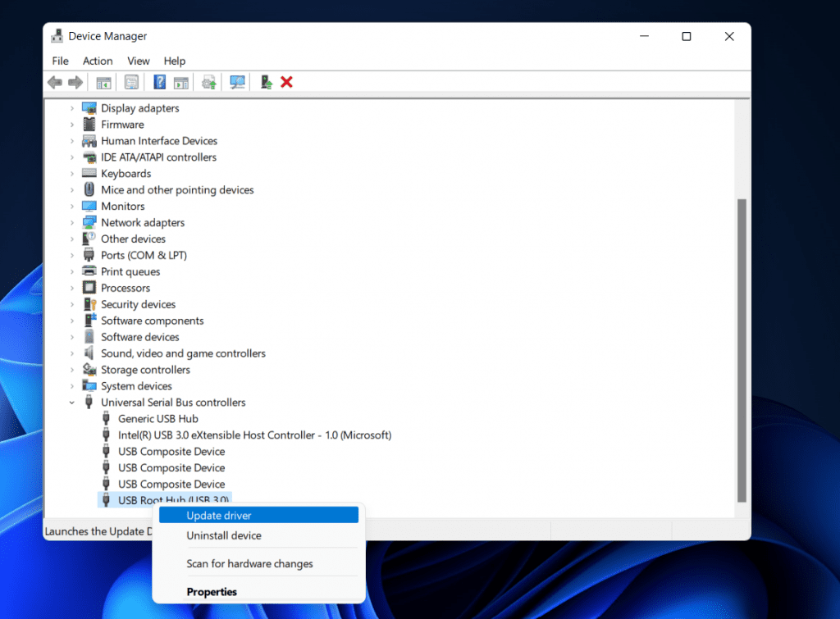Click the Update driver toolbar icon
The width and height of the screenshot is (840, 619).
tap(208, 81)
